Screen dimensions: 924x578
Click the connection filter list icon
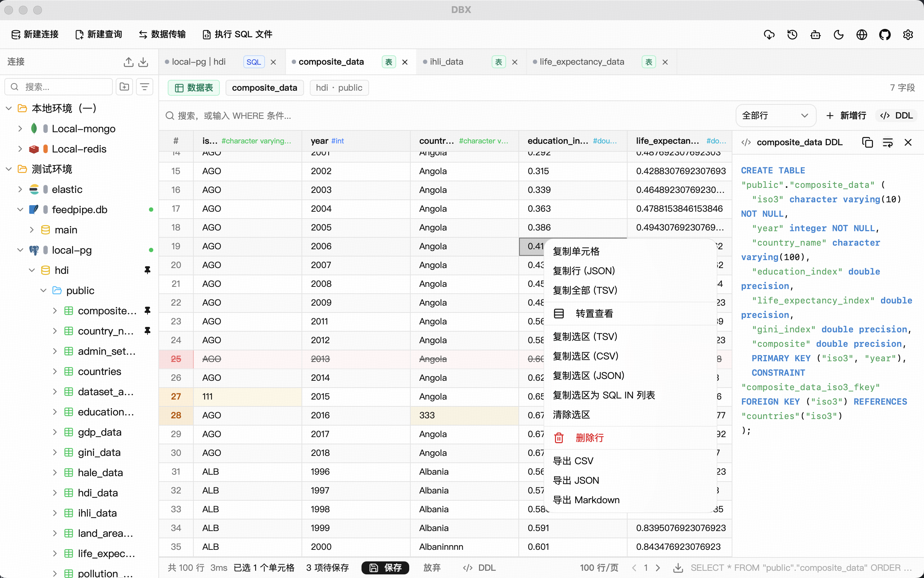(145, 87)
